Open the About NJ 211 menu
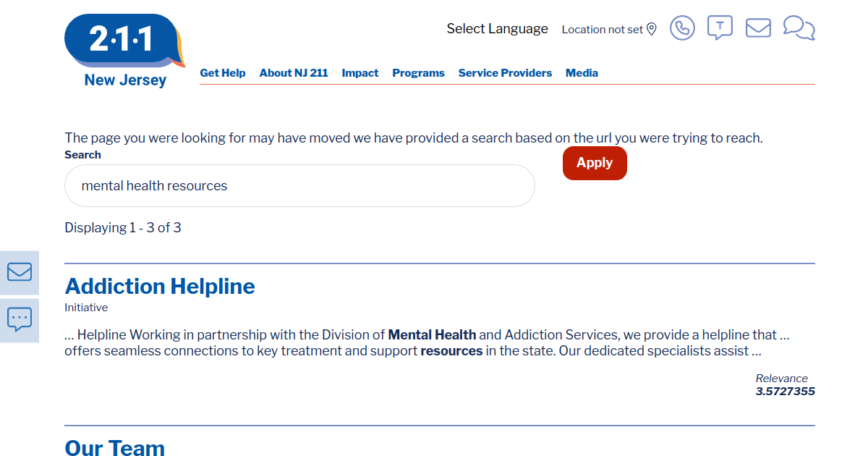Image resolution: width=868 pixels, height=456 pixels. point(294,73)
